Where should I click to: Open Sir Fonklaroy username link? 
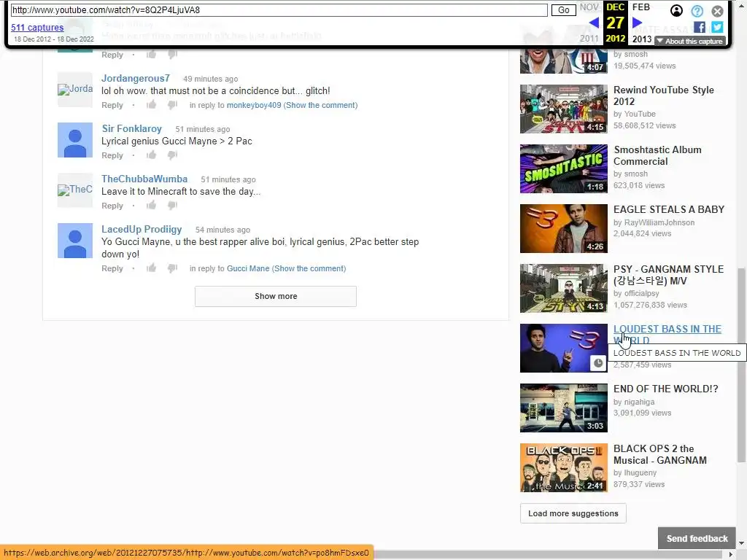131,128
